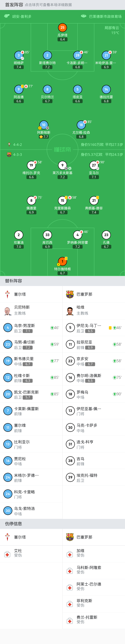Click the injury cross icon beside 加维
The height and width of the screenshot is (644, 125).
[x=70, y=554]
